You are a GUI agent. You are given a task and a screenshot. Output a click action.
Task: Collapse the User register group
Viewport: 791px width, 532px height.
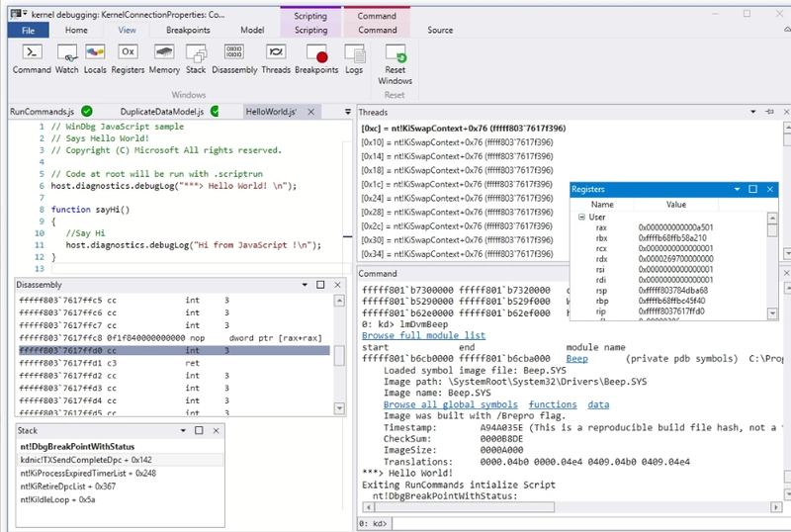[x=581, y=217]
